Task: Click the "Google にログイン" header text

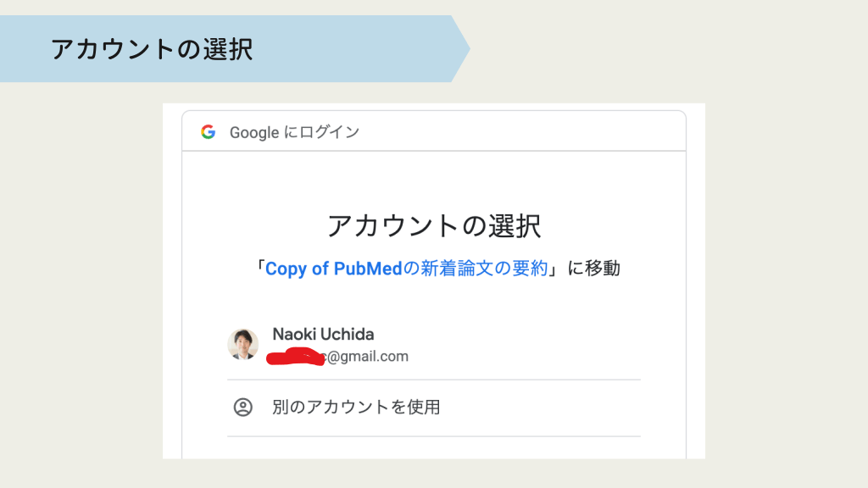Action: click(x=294, y=132)
